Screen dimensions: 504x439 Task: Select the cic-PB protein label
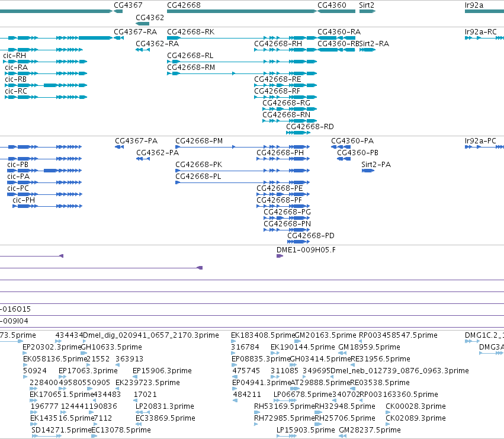[18, 165]
